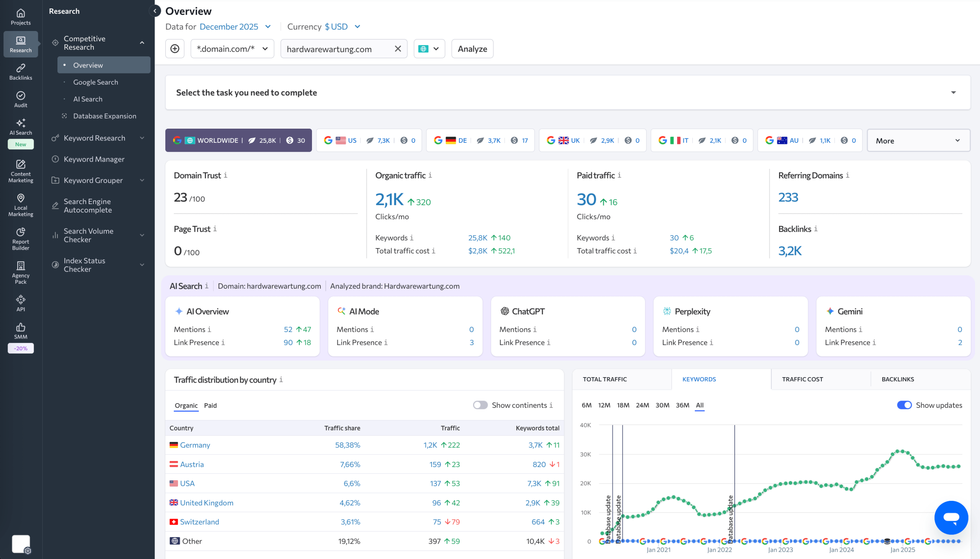Viewport: 980px width, 559px height.
Task: Open Backlinks in the left sidebar
Action: tap(21, 72)
